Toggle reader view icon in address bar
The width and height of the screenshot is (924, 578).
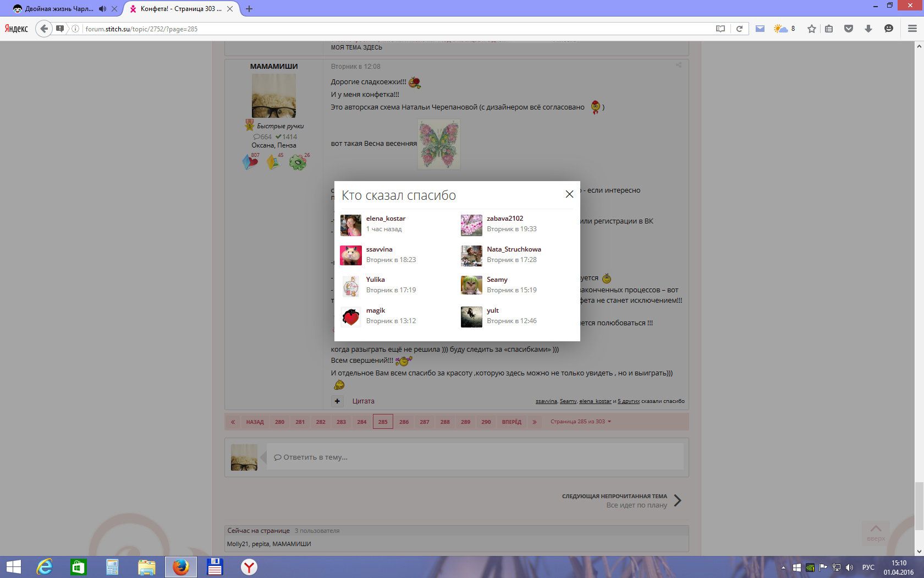tap(721, 29)
